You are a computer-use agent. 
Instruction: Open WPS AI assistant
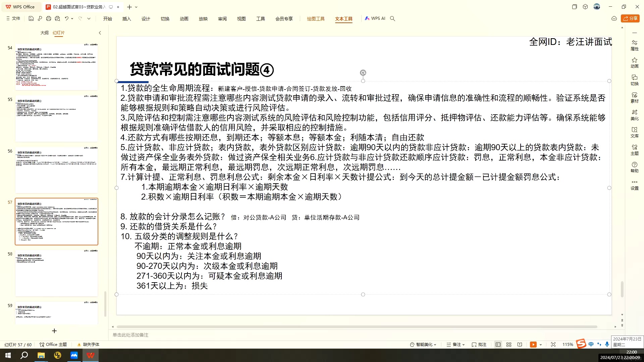[x=375, y=19]
